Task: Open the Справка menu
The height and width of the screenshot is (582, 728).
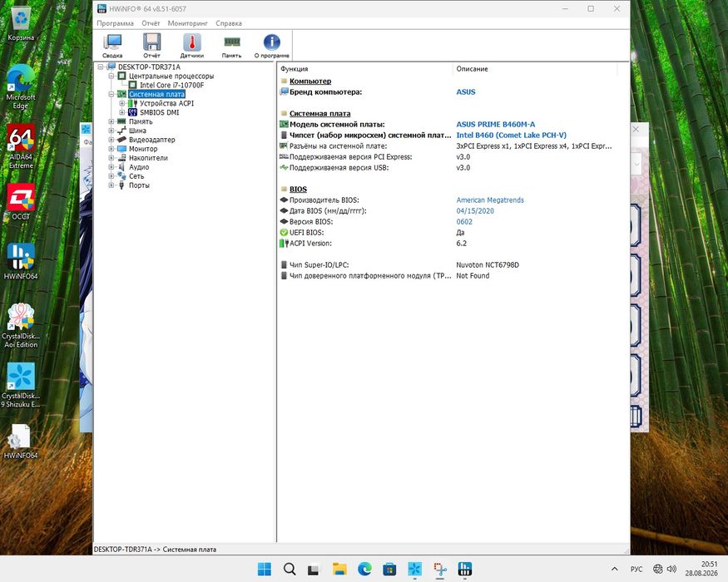Action: tap(229, 23)
